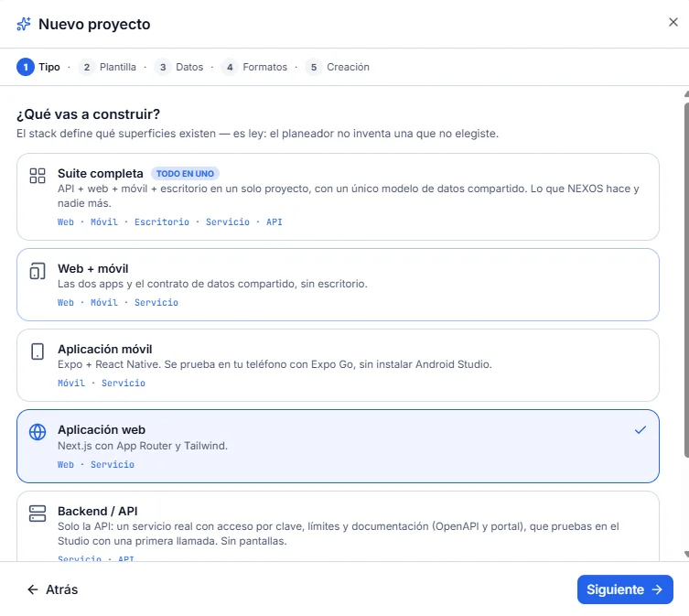The width and height of the screenshot is (689, 616).
Task: Click the API tag in Suite completa
Action: point(275,222)
